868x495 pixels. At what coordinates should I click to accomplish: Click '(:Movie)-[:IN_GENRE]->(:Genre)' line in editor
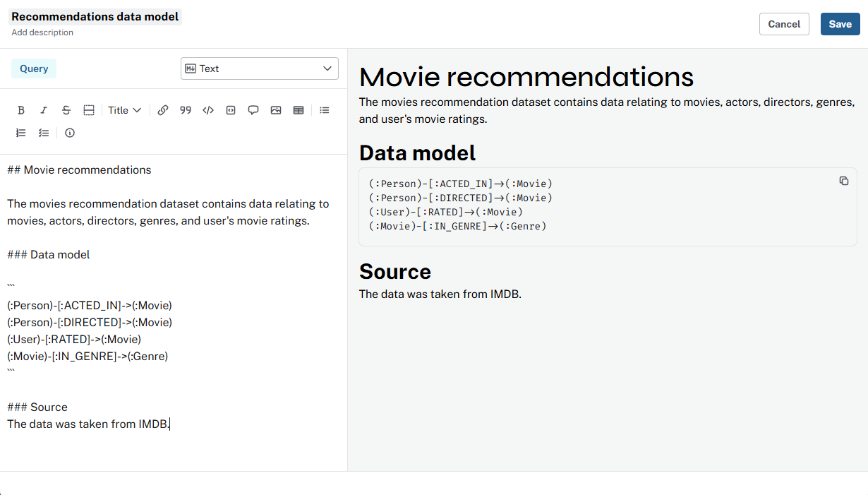[x=88, y=357]
